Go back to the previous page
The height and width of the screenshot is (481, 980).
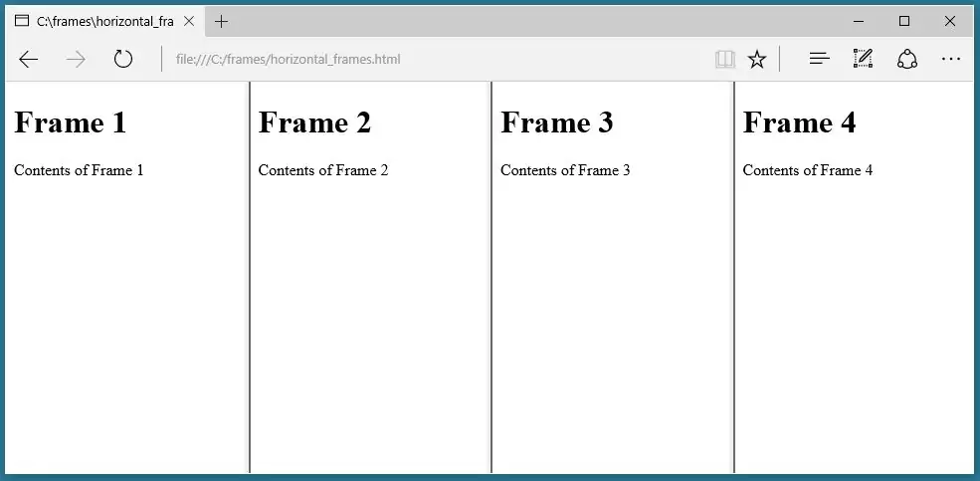pos(29,60)
